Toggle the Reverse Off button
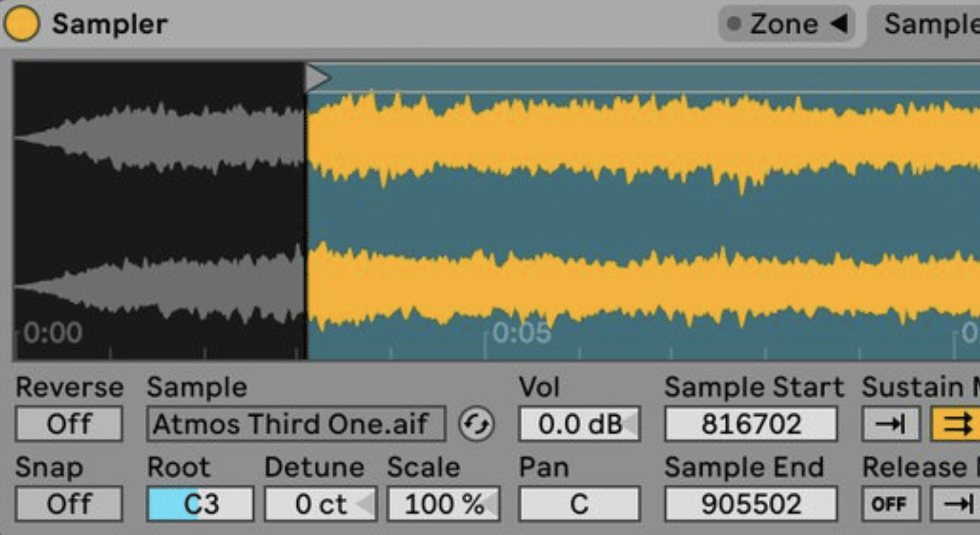980x535 pixels. (69, 423)
